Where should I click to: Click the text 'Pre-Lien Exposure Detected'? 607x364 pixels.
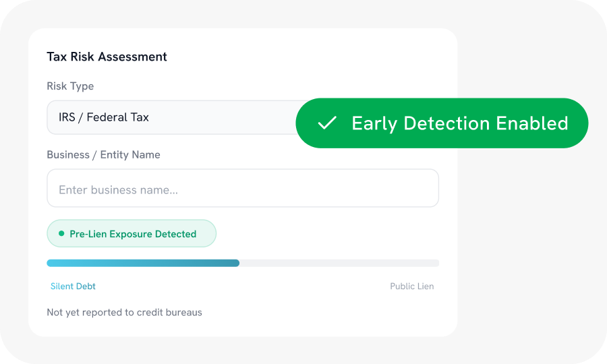pyautogui.click(x=133, y=234)
